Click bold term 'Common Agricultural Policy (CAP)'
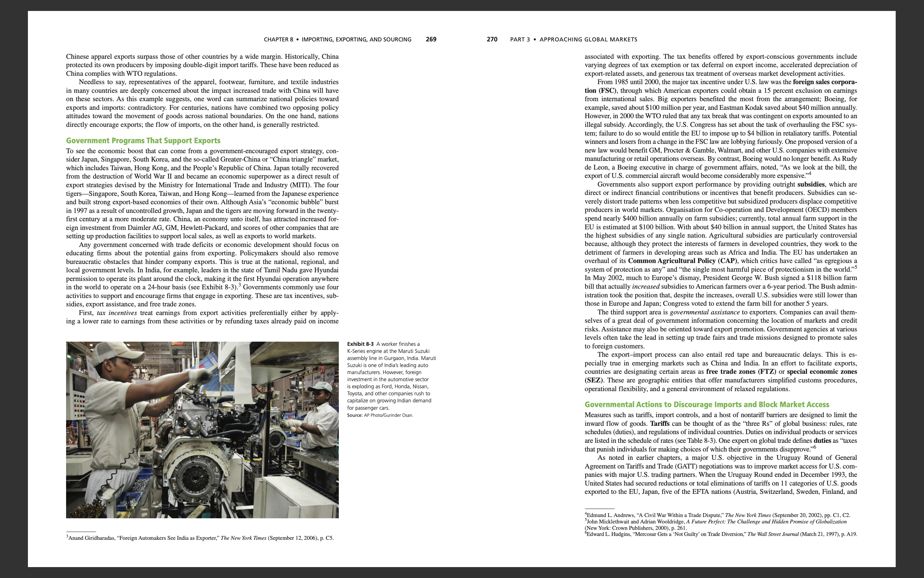Screen dimensions: 924x578 pos(683,261)
